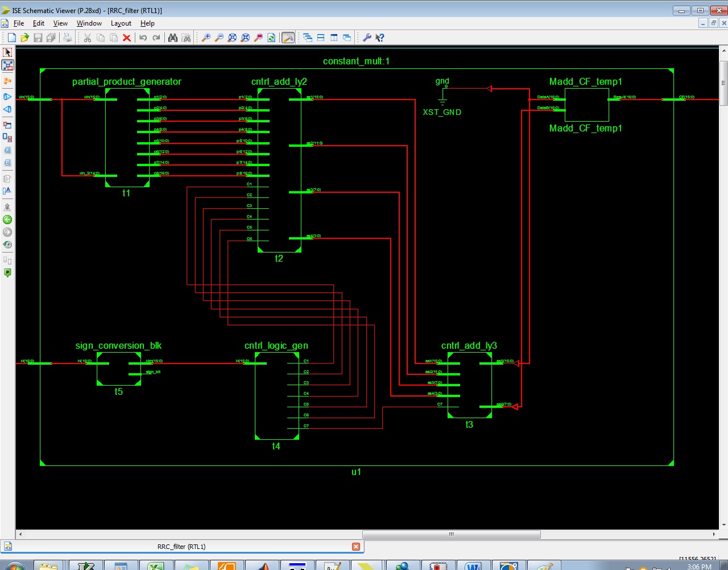
Task: Open the Edit menu
Action: pos(39,23)
